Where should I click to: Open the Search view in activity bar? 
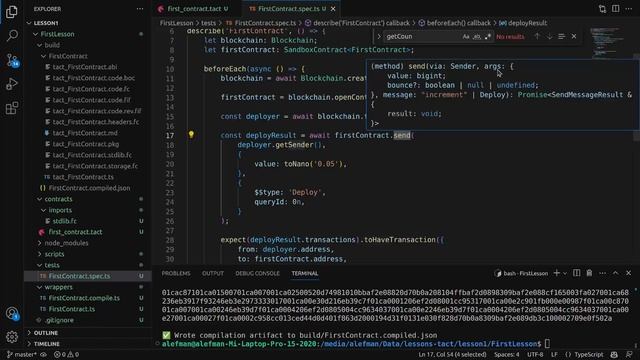coord(12,36)
